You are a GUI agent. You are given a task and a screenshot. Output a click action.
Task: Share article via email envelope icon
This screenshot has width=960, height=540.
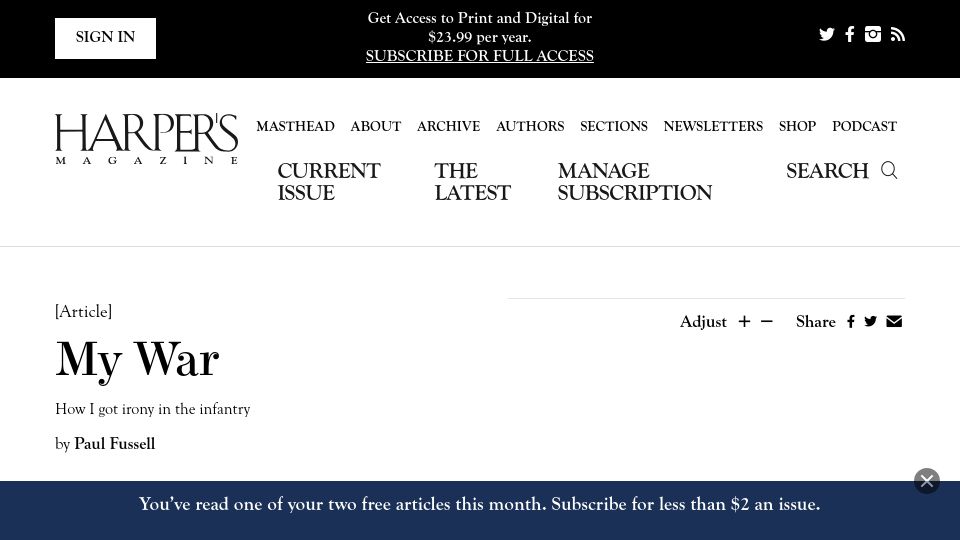coord(894,321)
